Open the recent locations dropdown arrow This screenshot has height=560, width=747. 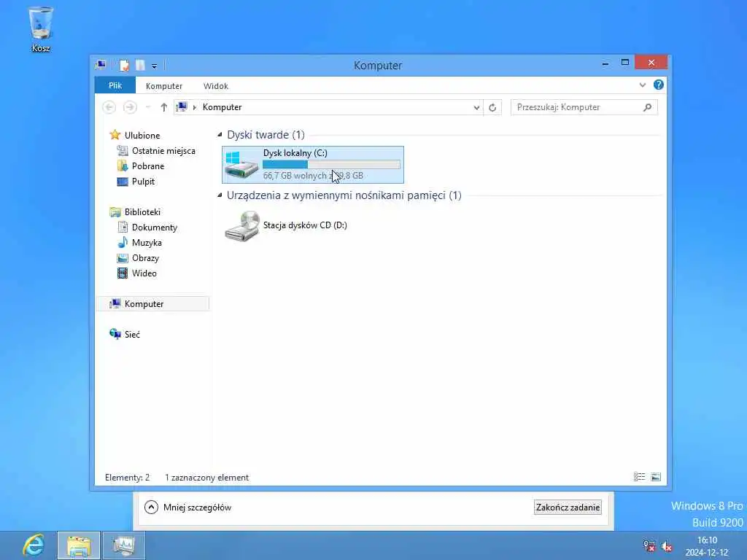tap(148, 107)
